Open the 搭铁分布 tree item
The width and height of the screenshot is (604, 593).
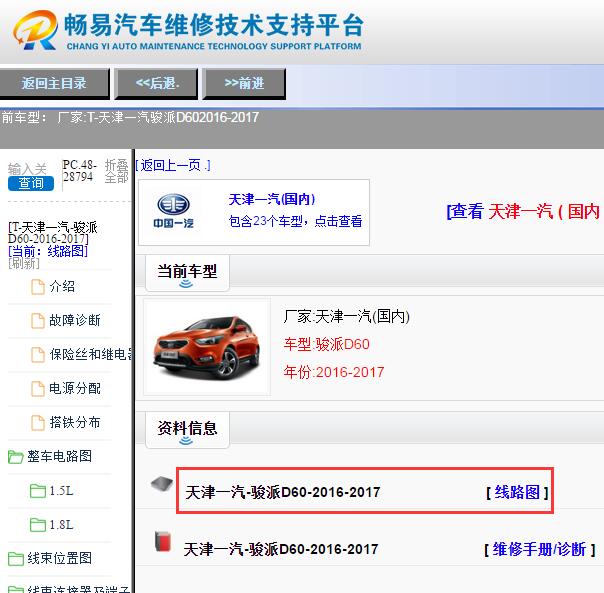75,422
